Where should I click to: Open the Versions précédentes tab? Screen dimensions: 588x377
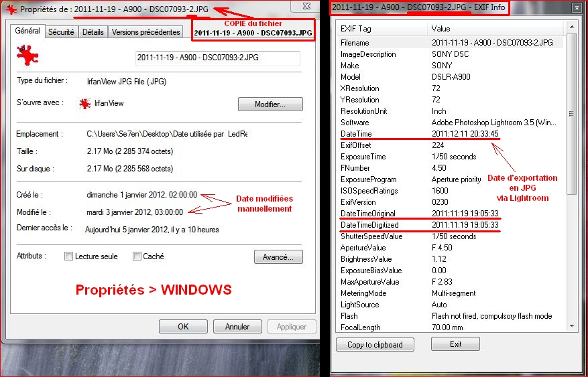click(146, 32)
